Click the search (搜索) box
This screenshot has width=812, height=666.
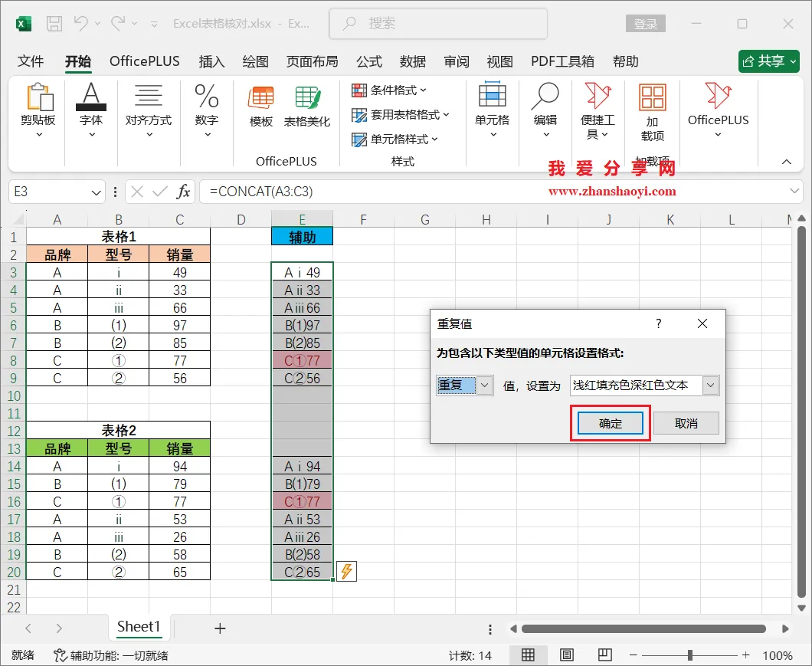point(438,23)
